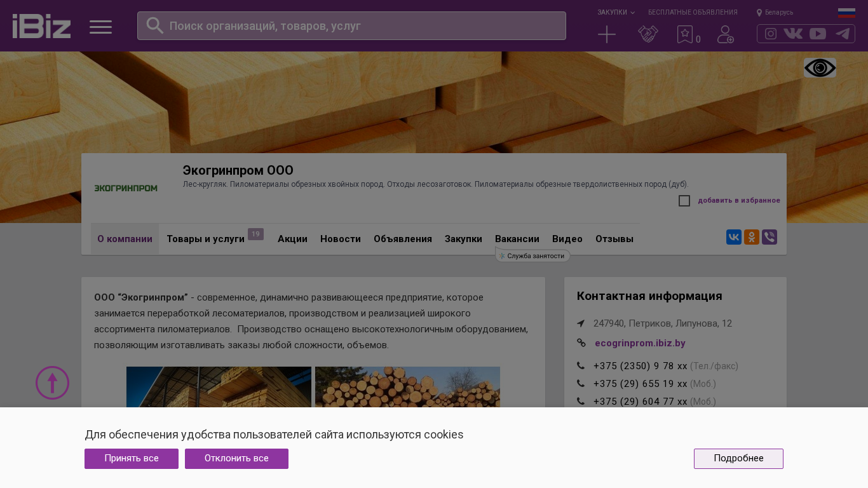Click phone icon for Тел./факс number
The width and height of the screenshot is (868, 488).
click(x=581, y=365)
